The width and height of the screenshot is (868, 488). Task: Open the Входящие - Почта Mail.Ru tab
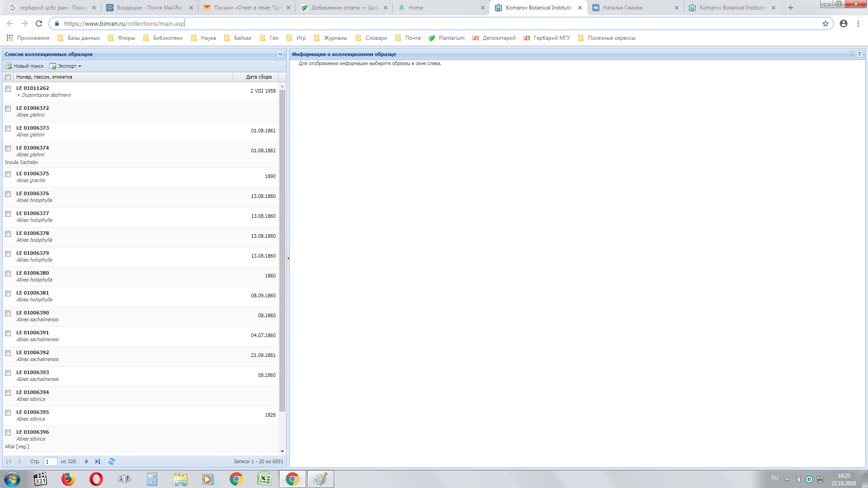coord(149,8)
